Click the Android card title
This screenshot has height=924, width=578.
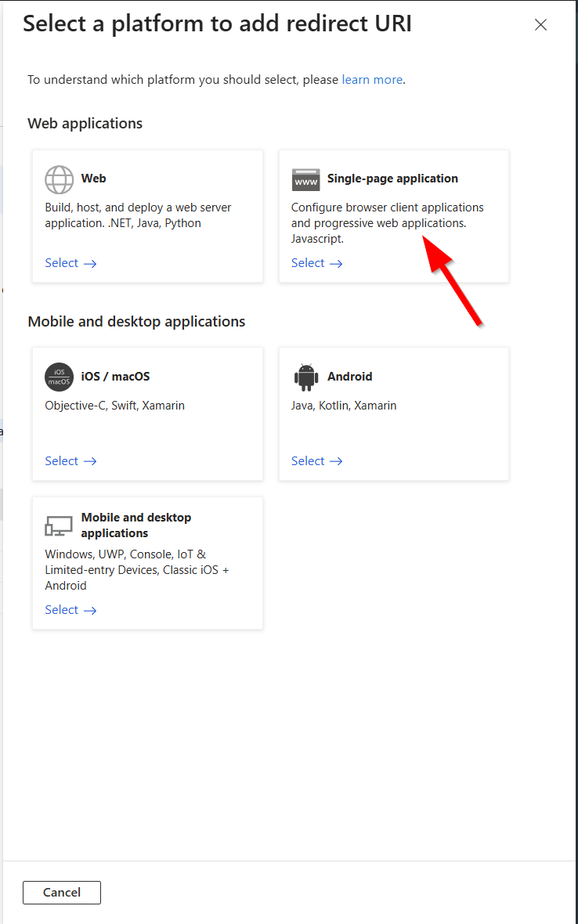pyautogui.click(x=350, y=377)
